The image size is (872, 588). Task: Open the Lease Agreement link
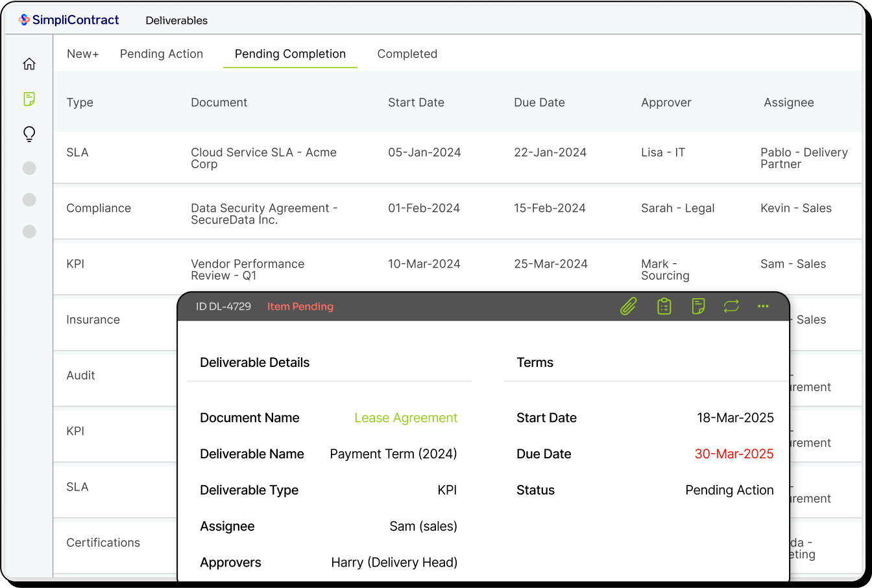coord(406,417)
